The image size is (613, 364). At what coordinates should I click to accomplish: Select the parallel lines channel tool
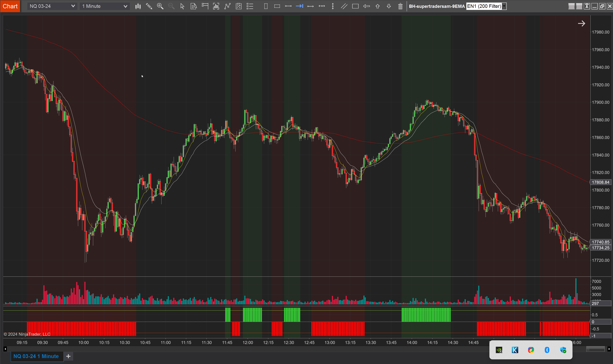[344, 6]
